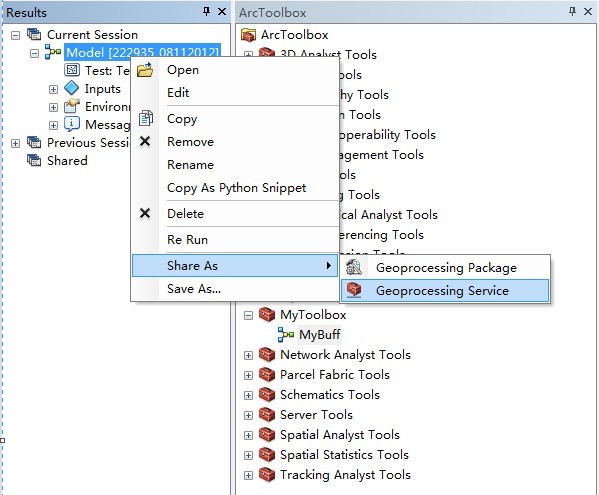Expand the Inputs node
Viewport: 599px width, 495px height.
53,89
